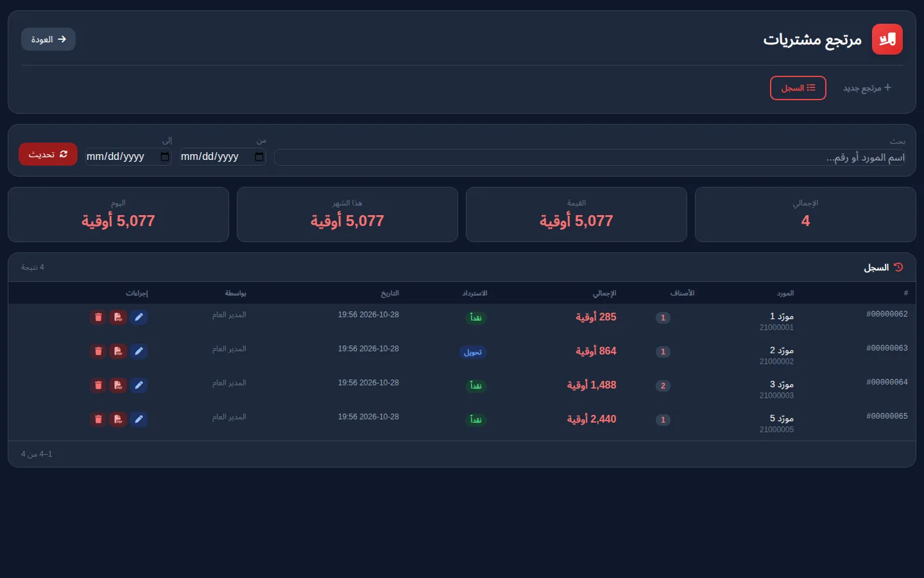This screenshot has width=924, height=578.
Task: Click the items count badge showing 2
Action: click(x=663, y=386)
